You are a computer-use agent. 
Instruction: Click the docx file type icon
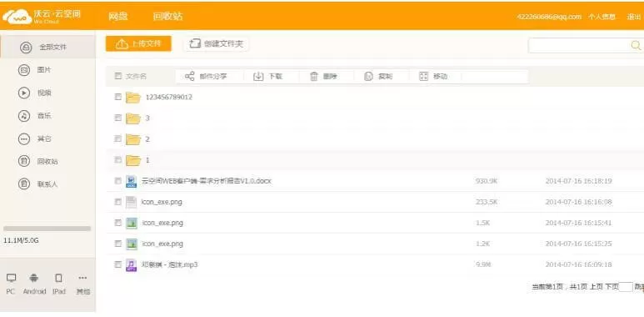click(131, 181)
